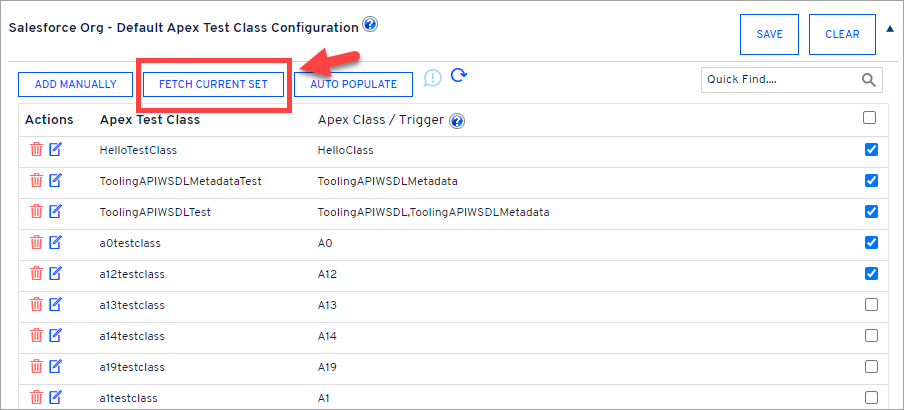Edit the ToolingAPIWSDLMetadataTest row
Image resolution: width=904 pixels, height=410 pixels.
(55, 181)
